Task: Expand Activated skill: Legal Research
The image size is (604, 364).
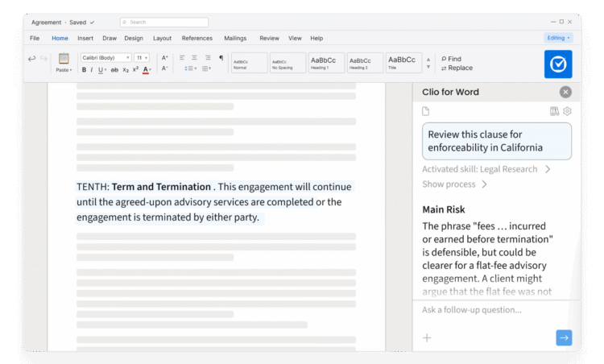Action: (x=486, y=169)
